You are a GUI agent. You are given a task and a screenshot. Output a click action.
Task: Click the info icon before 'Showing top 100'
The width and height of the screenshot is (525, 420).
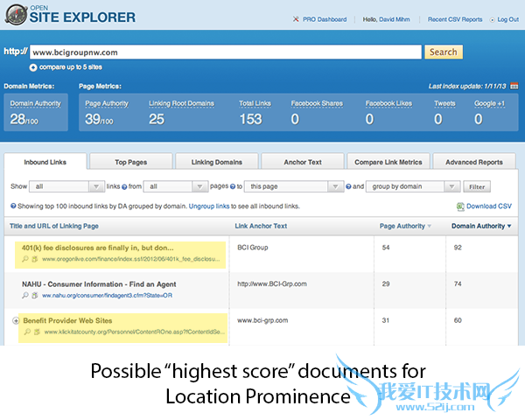(13, 206)
